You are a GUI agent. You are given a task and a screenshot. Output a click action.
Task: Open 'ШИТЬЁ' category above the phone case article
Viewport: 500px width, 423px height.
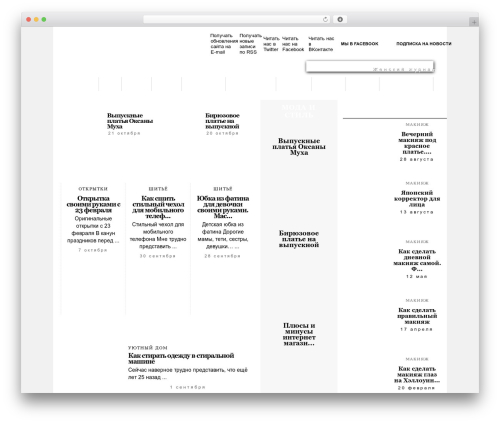(x=158, y=189)
